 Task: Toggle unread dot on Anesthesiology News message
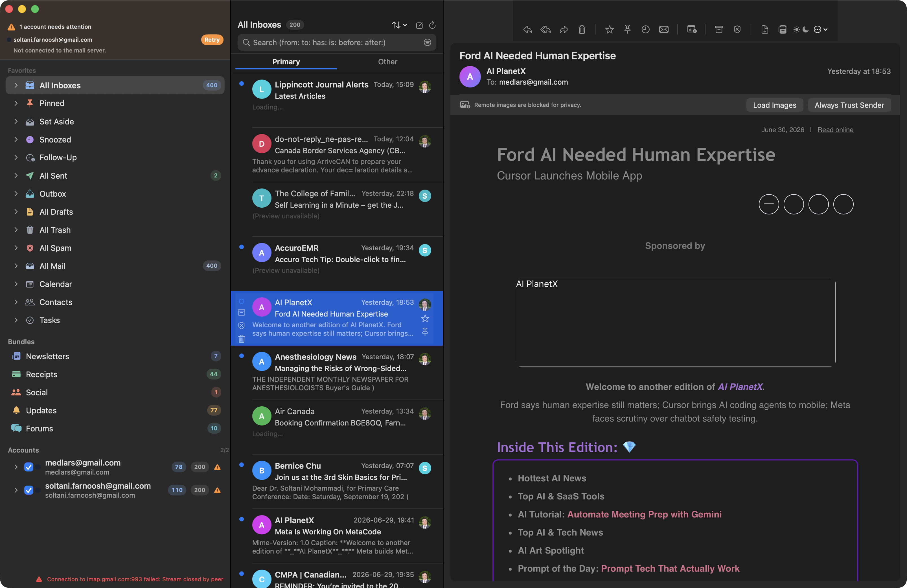tap(241, 356)
